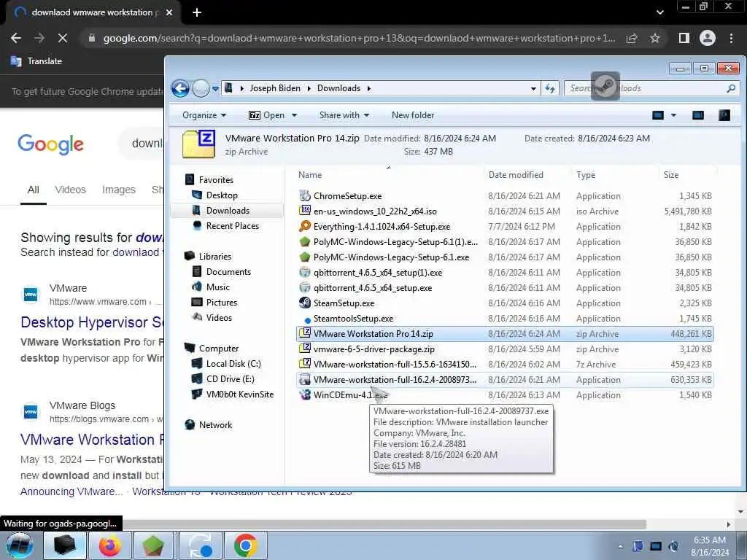Image resolution: width=747 pixels, height=560 pixels.
Task: Sort by the Type column header
Action: pos(586,175)
